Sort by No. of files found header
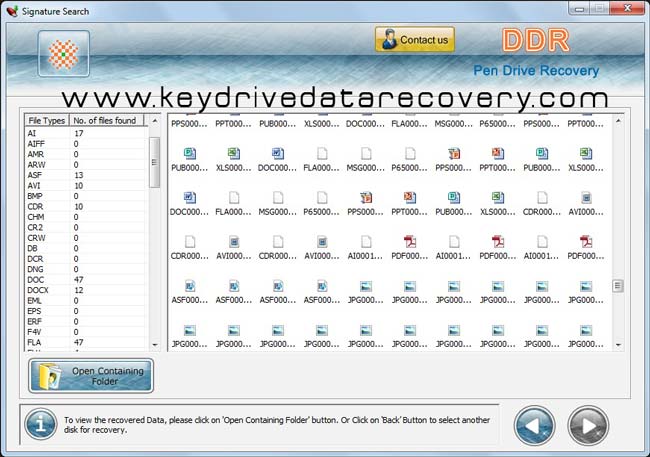This screenshot has height=457, width=650. (106, 120)
